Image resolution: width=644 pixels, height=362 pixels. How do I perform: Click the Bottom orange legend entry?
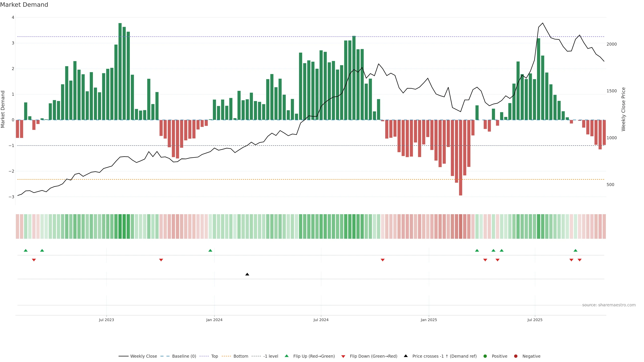coord(240,356)
